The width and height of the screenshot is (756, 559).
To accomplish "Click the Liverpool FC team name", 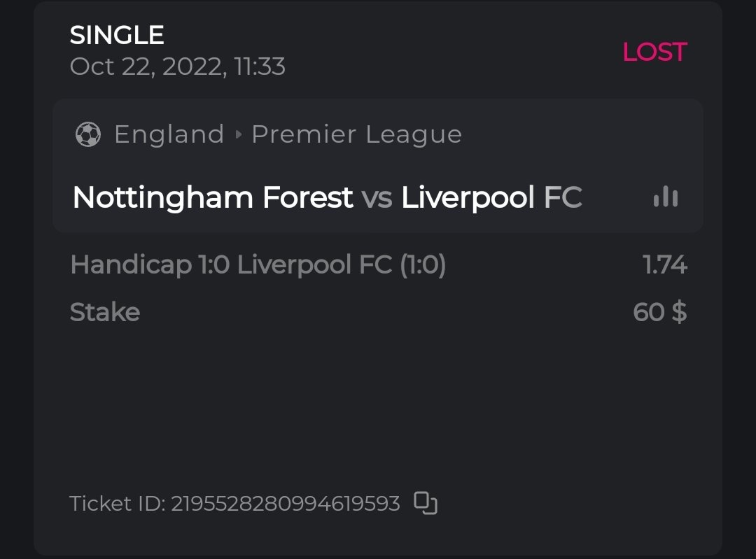I will coord(491,198).
